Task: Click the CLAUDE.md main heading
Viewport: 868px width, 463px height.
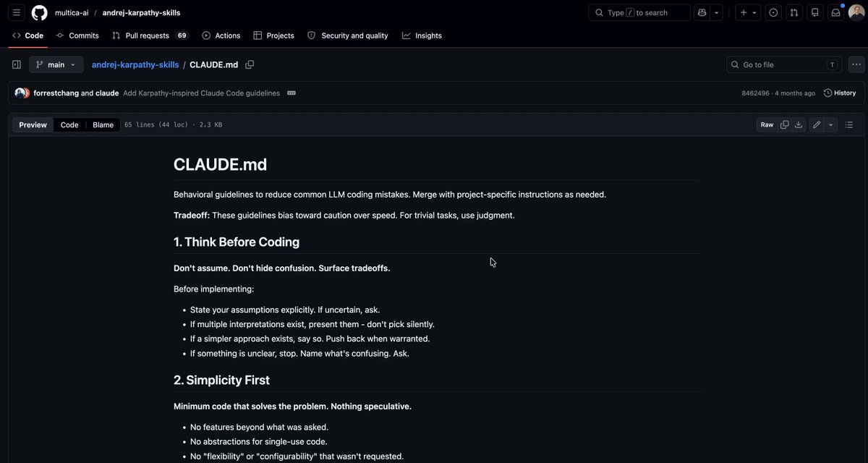Action: click(x=220, y=164)
